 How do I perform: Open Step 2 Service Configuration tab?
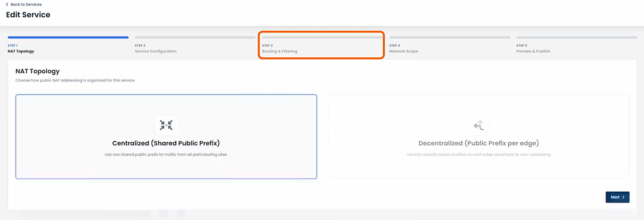point(195,45)
